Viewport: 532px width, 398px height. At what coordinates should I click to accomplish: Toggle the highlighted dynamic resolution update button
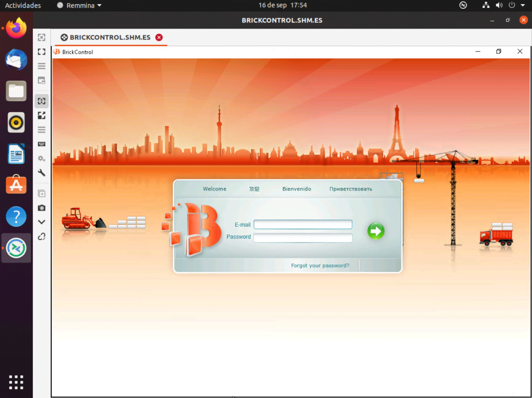point(42,101)
